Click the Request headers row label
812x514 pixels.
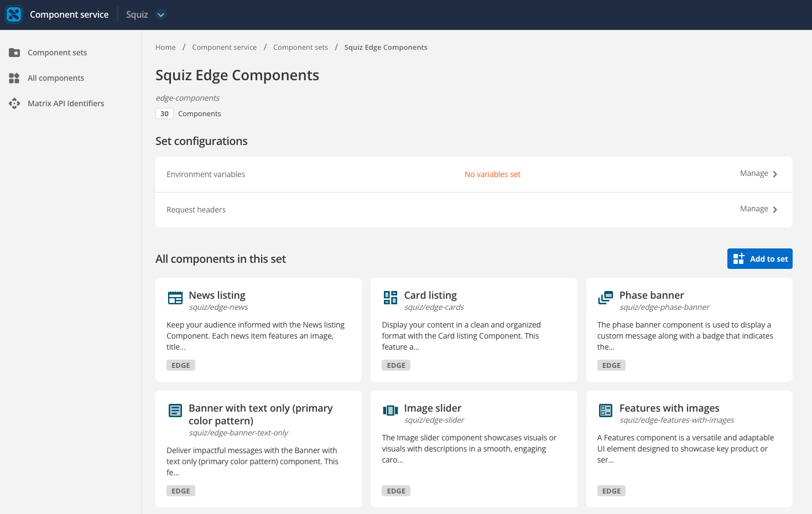tap(196, 210)
